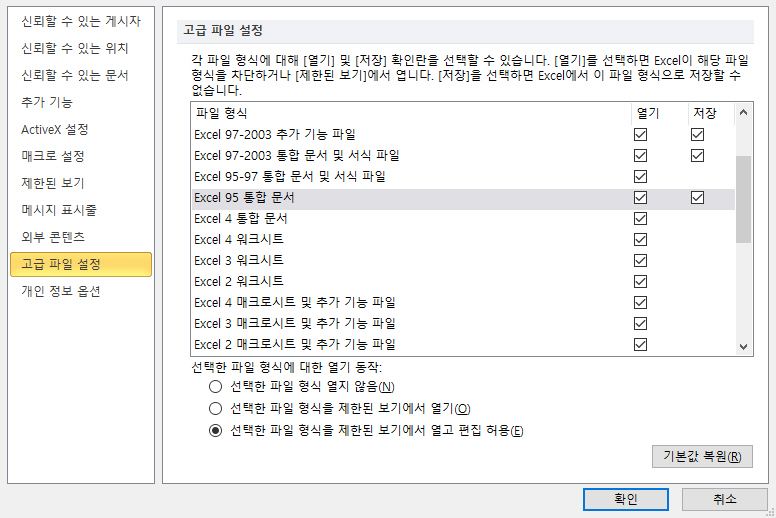Click the 열기 column header
Image resolution: width=776 pixels, height=518 pixels.
[x=660, y=113]
